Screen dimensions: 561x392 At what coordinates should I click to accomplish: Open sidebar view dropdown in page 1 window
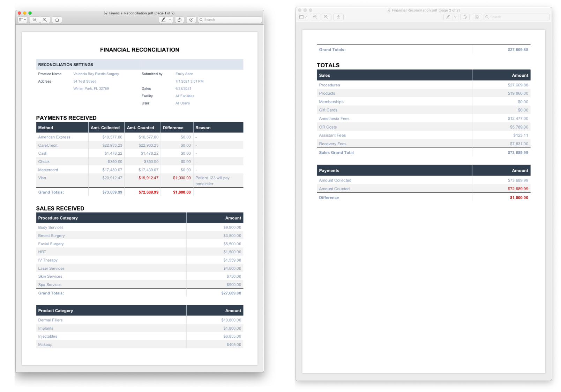23,20
